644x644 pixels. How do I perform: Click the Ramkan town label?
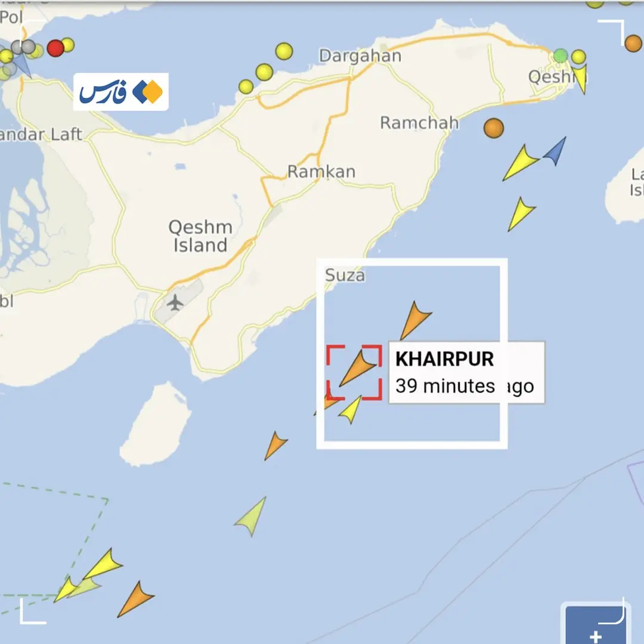[321, 172]
